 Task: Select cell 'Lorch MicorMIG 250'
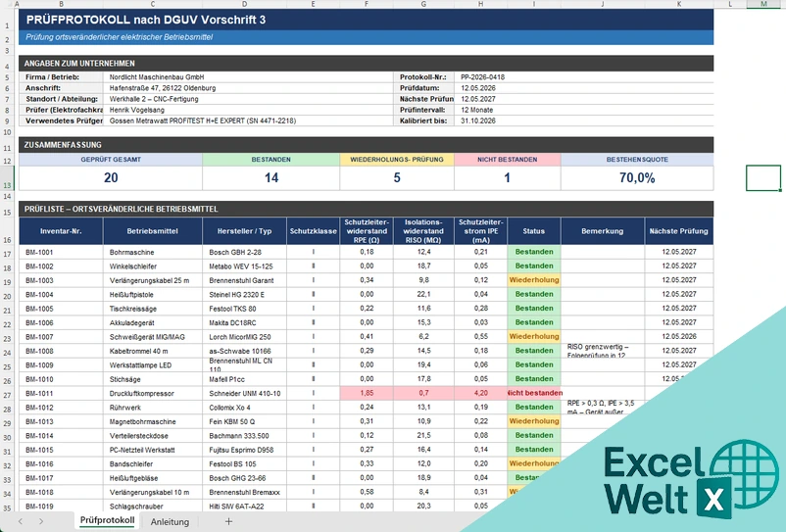(x=244, y=337)
